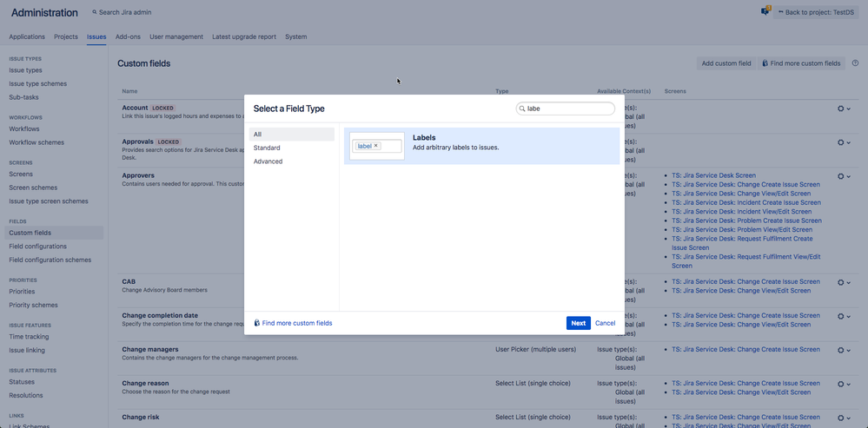
Task: Open the User management tab
Action: click(176, 36)
